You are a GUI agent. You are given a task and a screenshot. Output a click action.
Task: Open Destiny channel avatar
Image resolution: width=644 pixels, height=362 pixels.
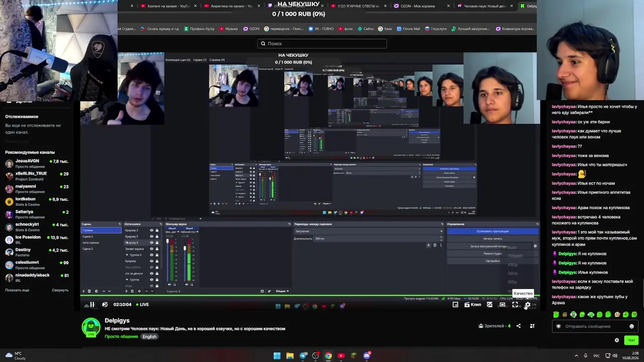tap(9, 252)
